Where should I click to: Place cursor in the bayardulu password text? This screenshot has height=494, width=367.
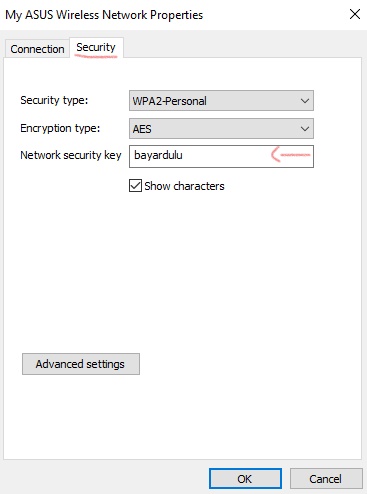point(158,155)
